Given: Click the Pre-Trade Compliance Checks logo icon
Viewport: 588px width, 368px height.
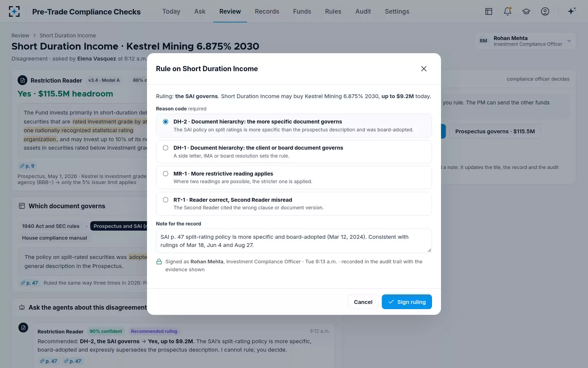Looking at the screenshot, I should pyautogui.click(x=14, y=11).
